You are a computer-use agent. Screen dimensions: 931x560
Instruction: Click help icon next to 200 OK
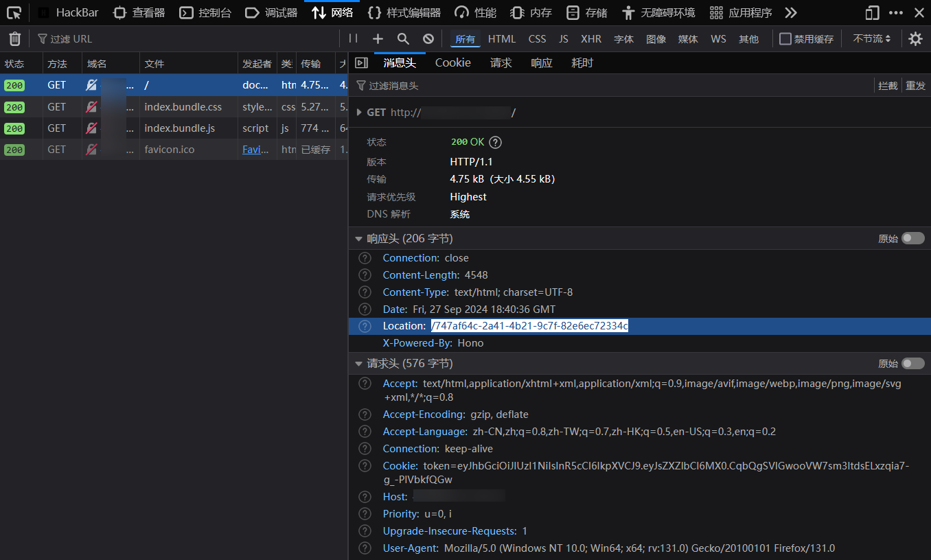pos(495,142)
